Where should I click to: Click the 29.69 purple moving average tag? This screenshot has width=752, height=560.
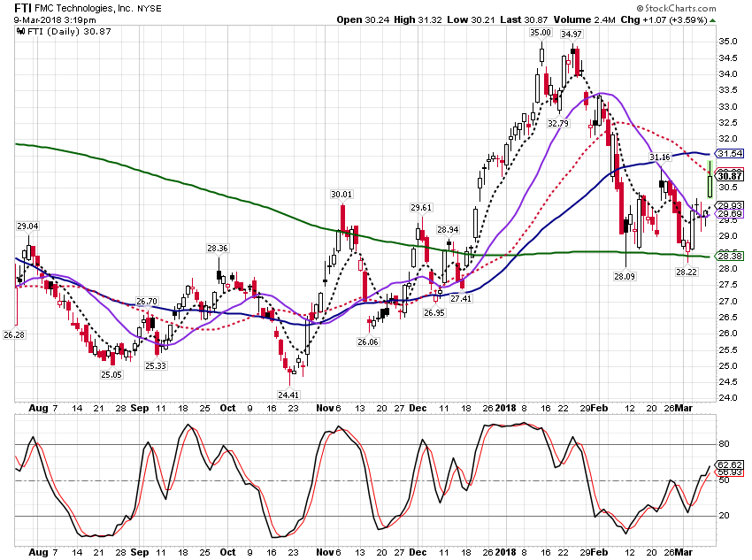click(x=730, y=214)
